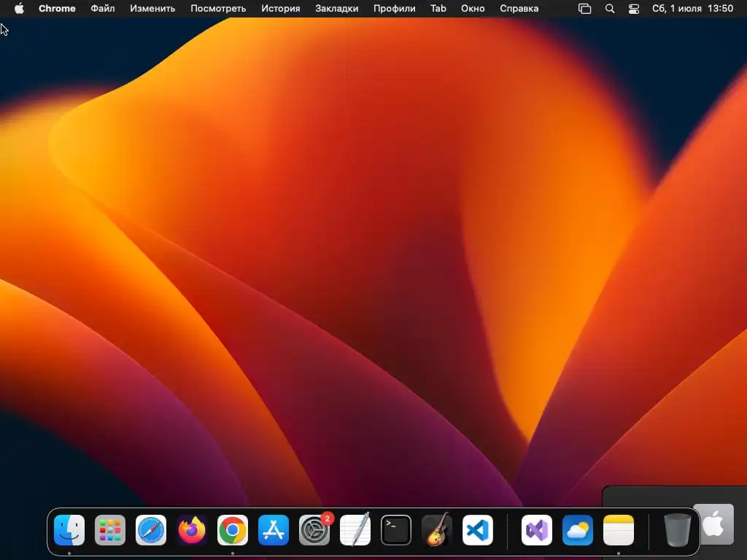Open System Settings with badge 2
The height and width of the screenshot is (560, 747).
314,529
